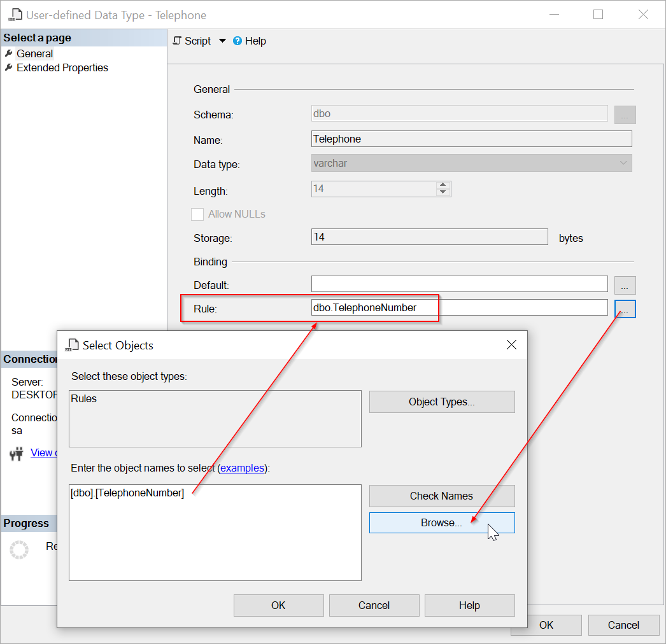The width and height of the screenshot is (666, 644).
Task: Select the Extended Properties page
Action: (62, 67)
